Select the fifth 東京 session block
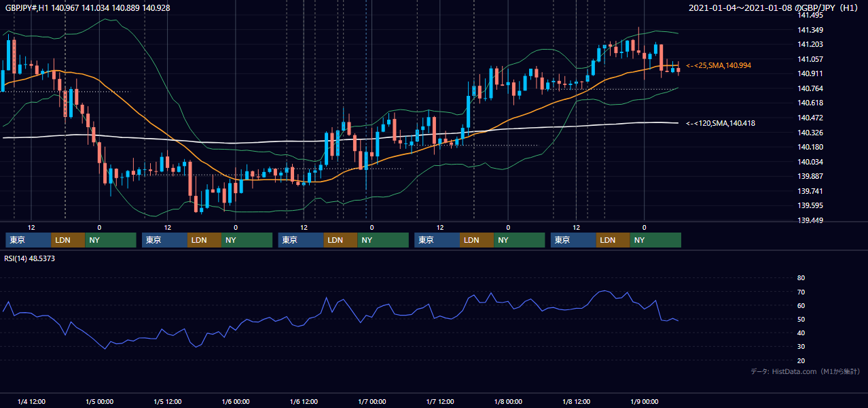Viewport: 868px width, 408px height. point(573,240)
